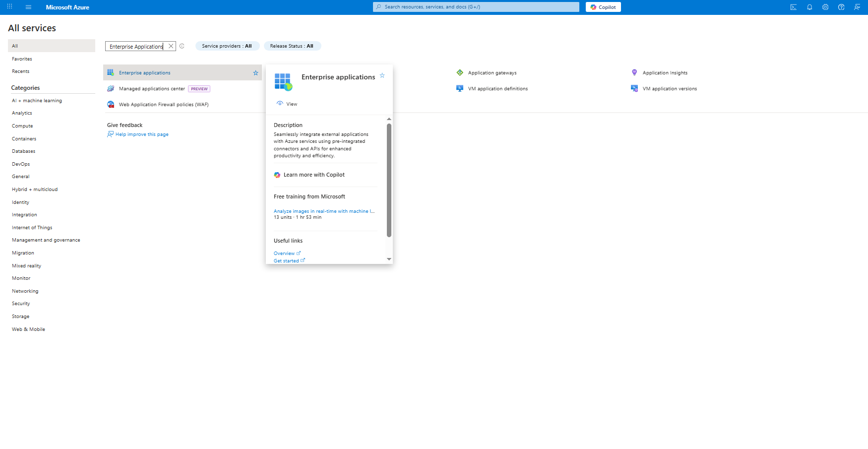Image resolution: width=868 pixels, height=449 pixels.
Task: Open the Help question mark icon
Action: [841, 7]
